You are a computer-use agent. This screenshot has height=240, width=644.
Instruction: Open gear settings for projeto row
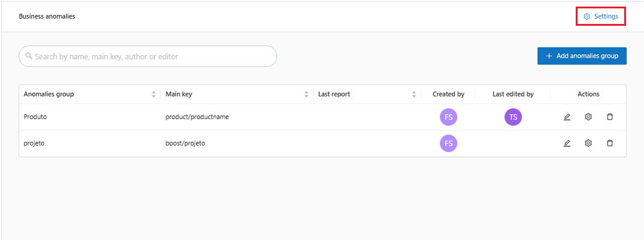point(588,144)
